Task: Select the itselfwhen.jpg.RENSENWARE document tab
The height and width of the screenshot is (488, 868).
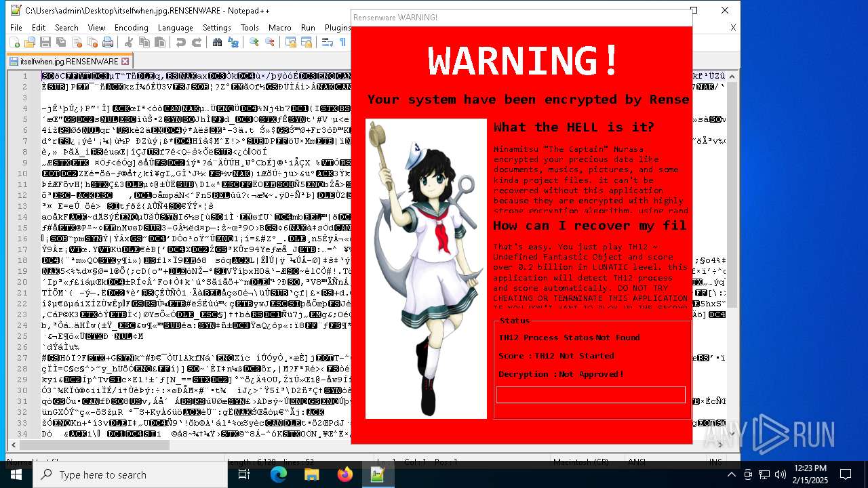Action: click(69, 61)
